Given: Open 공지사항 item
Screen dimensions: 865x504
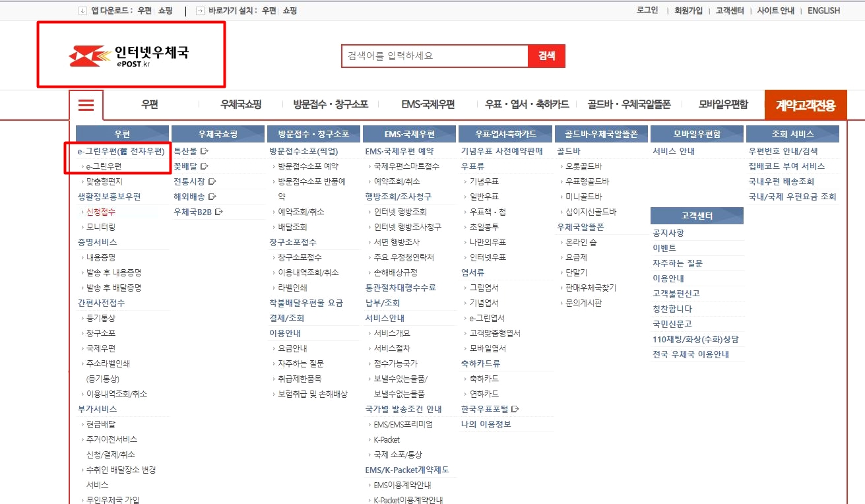Looking at the screenshot, I should pyautogui.click(x=668, y=233).
